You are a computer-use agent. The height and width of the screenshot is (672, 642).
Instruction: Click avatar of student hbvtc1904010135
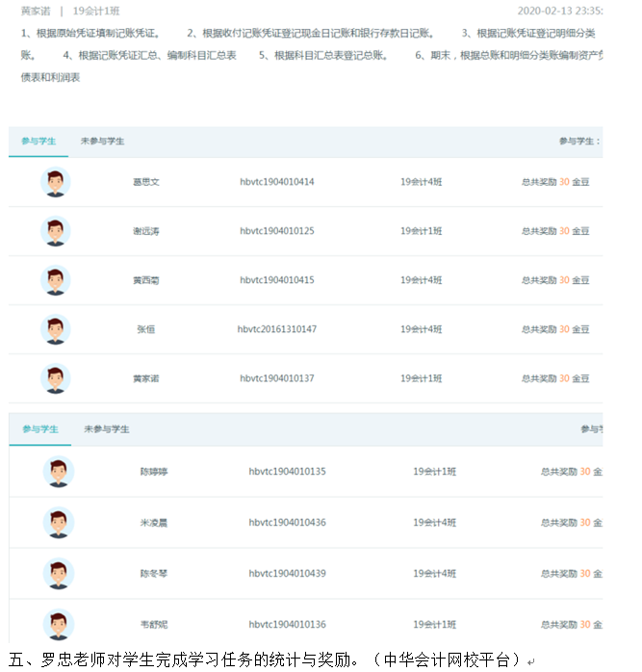point(59,472)
